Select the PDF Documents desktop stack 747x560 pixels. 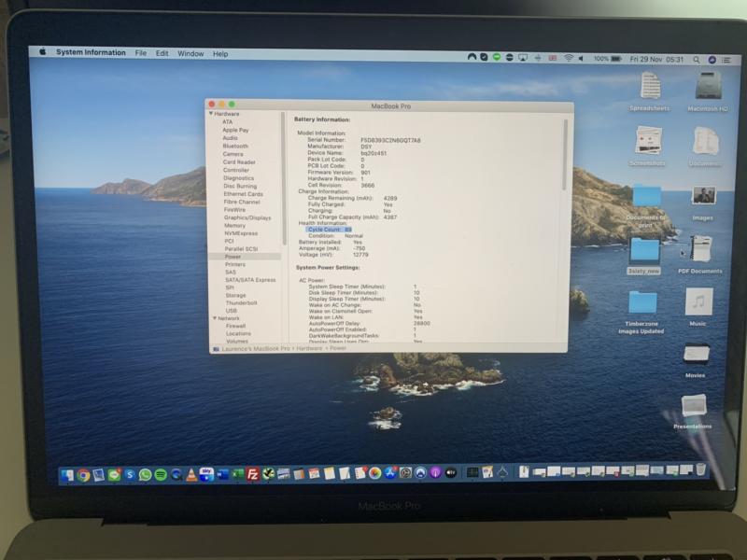point(701,254)
